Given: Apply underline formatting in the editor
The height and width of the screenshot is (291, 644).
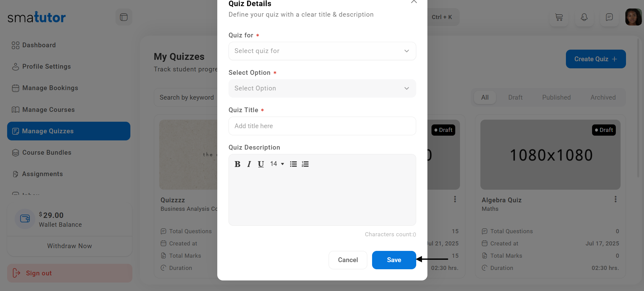Looking at the screenshot, I should point(261,164).
